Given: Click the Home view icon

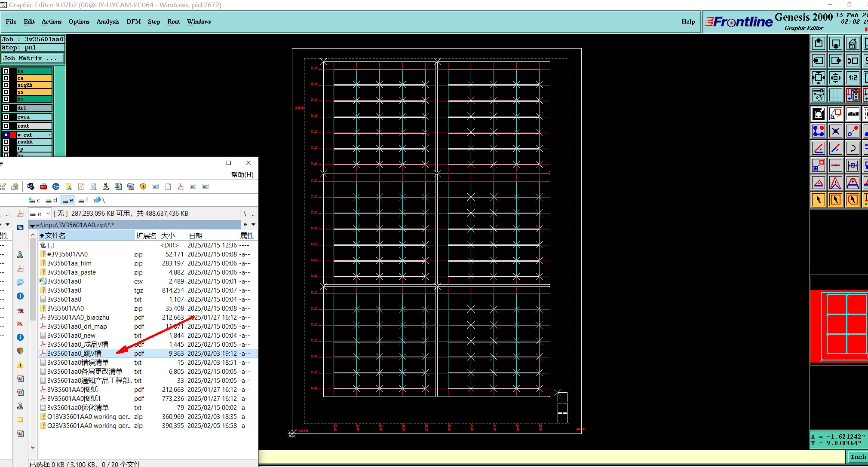Looking at the screenshot, I should click(853, 43).
